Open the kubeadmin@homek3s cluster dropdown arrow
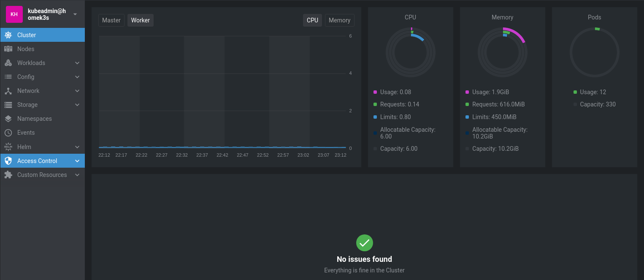This screenshot has width=644, height=280. [75, 14]
